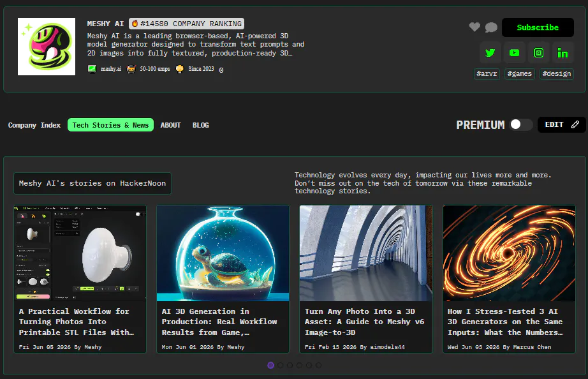This screenshot has height=379, width=588.
Task: Select the fourth carousel page dot
Action: (x=299, y=365)
